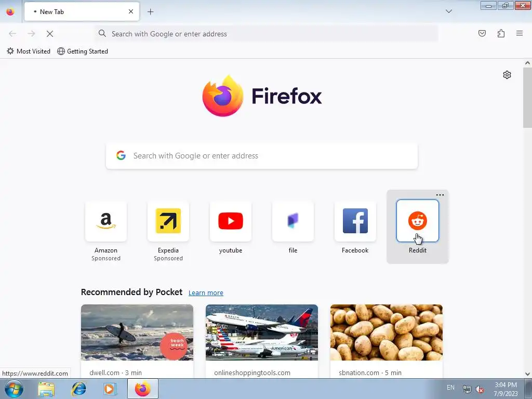Open the Windows Start menu orb
The width and height of the screenshot is (532, 399).
pos(14,389)
